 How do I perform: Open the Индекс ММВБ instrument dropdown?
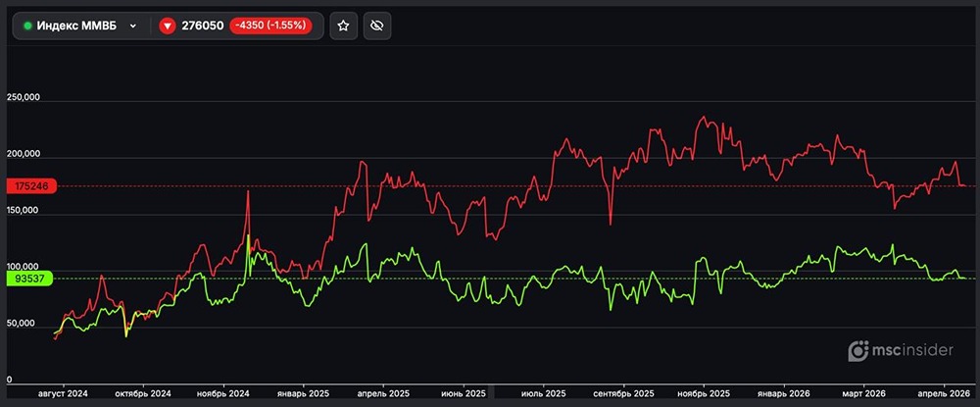[79, 25]
